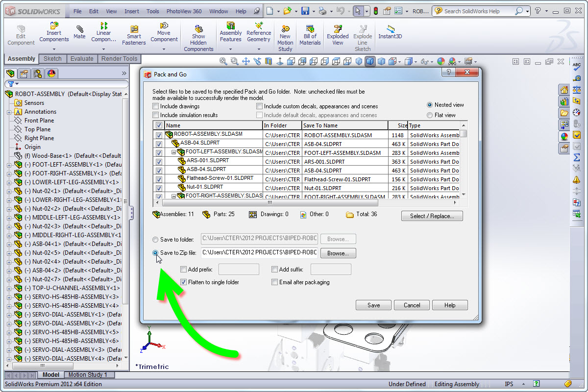The image size is (588, 392).
Task: Cancel the Pack and Go dialog
Action: [x=412, y=305]
